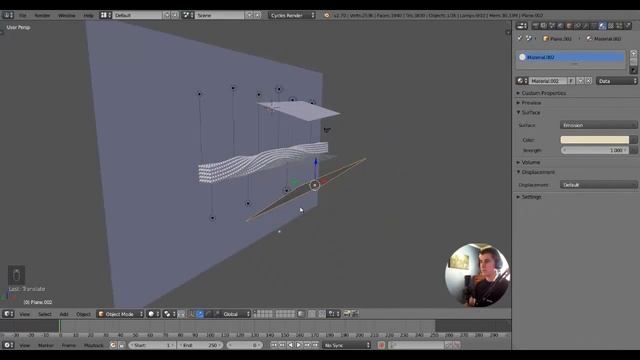Click the Strength value slider
Image resolution: width=640 pixels, height=360 pixels.
point(595,150)
